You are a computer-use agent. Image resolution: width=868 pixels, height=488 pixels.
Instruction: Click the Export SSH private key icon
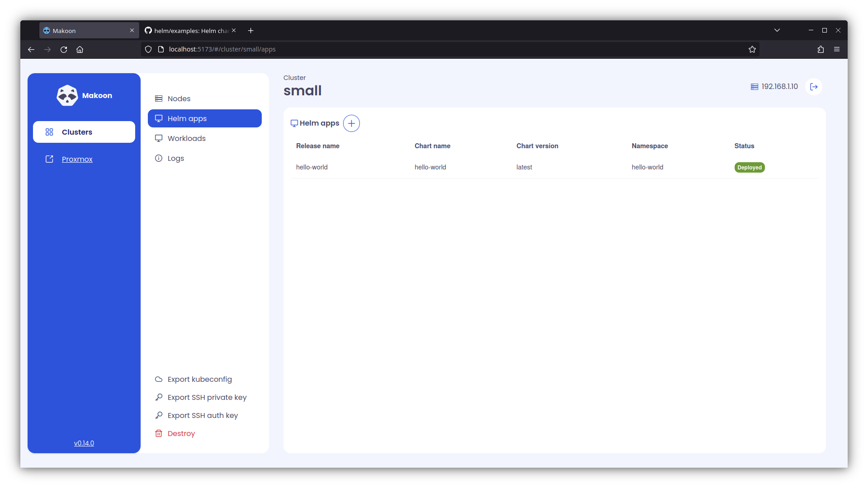coord(159,397)
